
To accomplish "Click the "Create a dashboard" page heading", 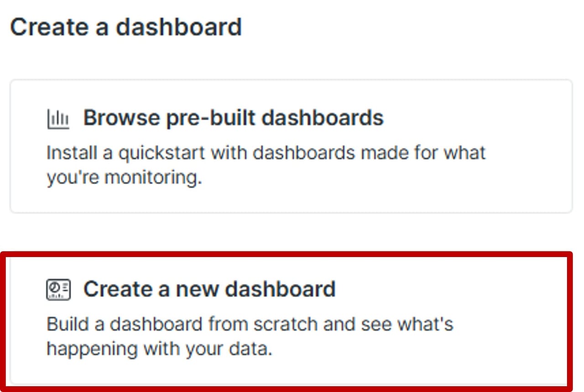I will pos(126,27).
